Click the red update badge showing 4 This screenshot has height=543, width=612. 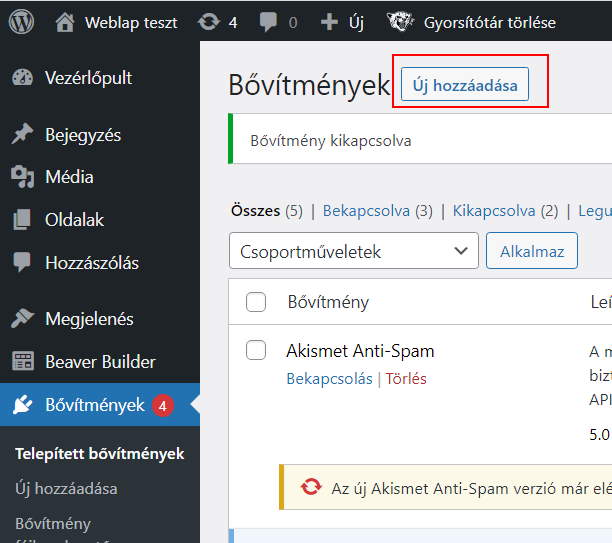pyautogui.click(x=162, y=406)
